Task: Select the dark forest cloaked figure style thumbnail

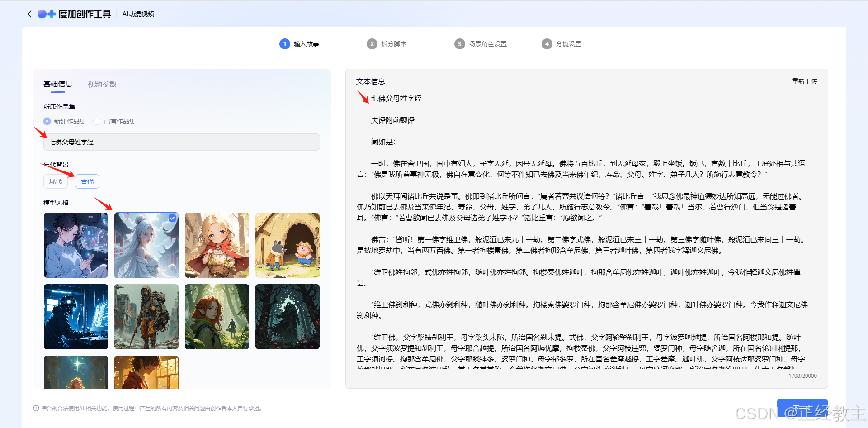Action: coord(288,317)
